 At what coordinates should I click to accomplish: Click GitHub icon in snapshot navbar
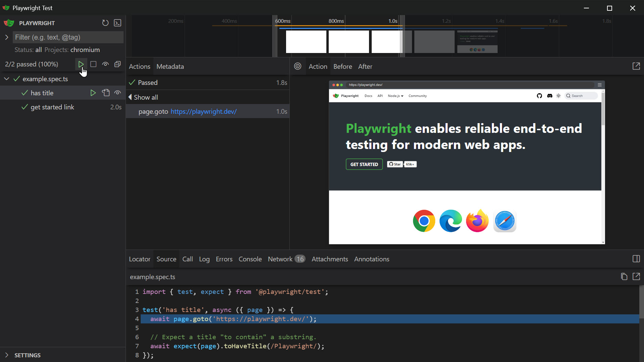pos(539,96)
